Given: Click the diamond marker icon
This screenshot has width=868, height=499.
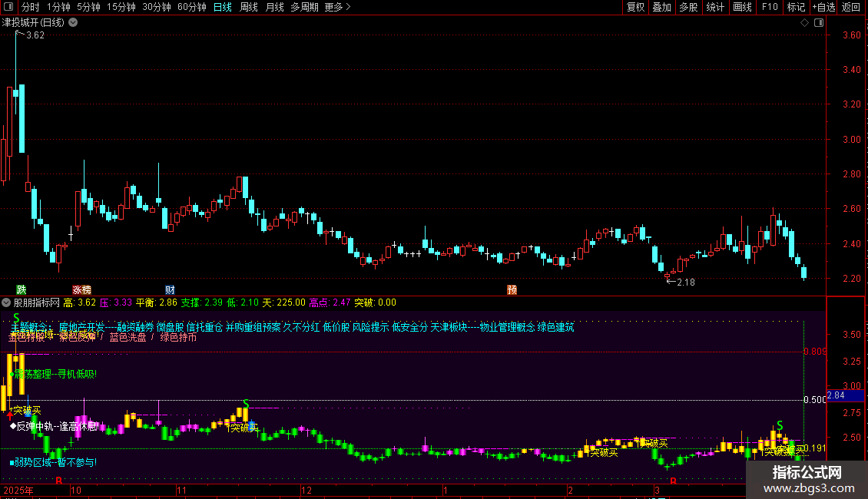Looking at the screenshot, I should [804, 23].
